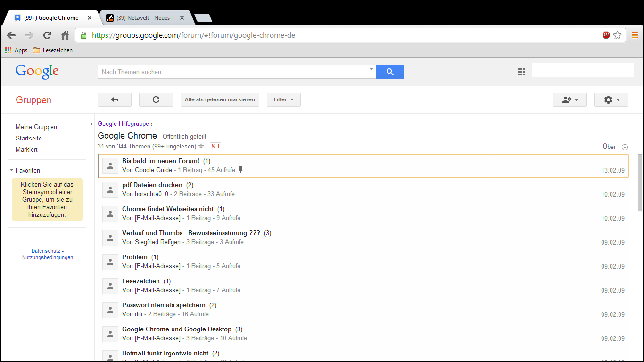
Task: Open the Google Hilfegruppe breadcrumb link
Action: click(x=124, y=124)
